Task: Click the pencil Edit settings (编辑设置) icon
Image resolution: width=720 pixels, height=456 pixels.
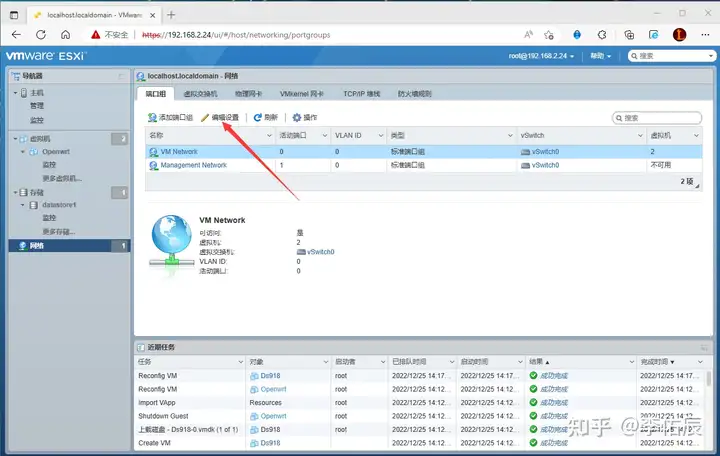Action: click(x=205, y=118)
